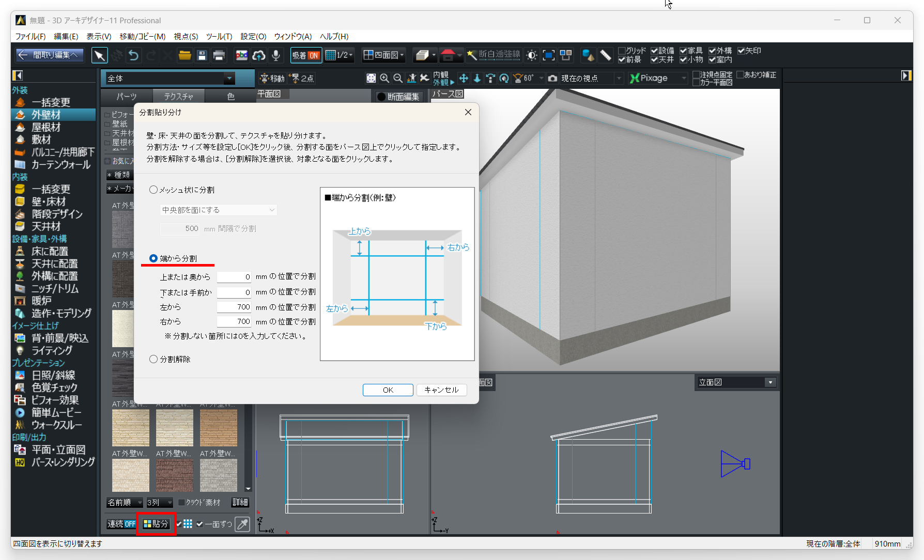Click the open folder icon
The width and height of the screenshot is (924, 560).
184,55
